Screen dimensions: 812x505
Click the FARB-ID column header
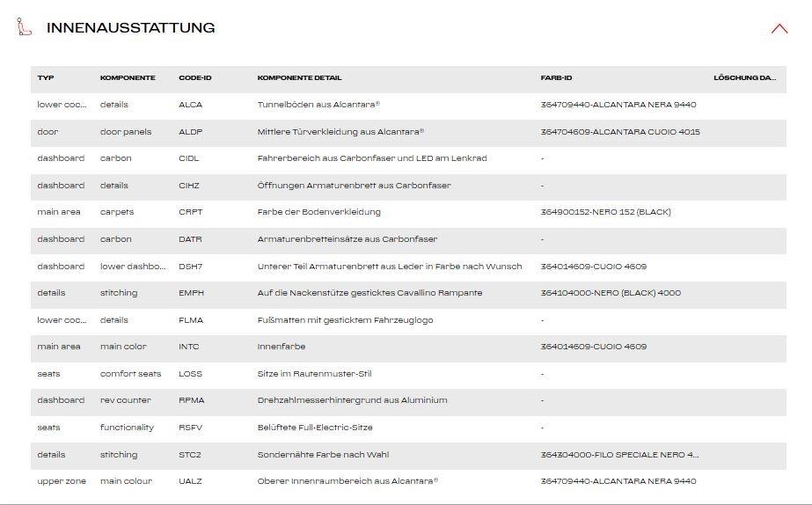point(556,78)
